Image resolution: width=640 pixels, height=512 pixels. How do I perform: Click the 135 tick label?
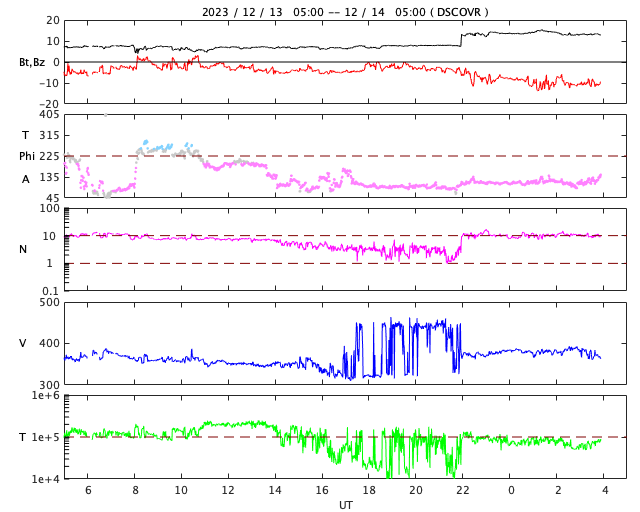click(49, 177)
